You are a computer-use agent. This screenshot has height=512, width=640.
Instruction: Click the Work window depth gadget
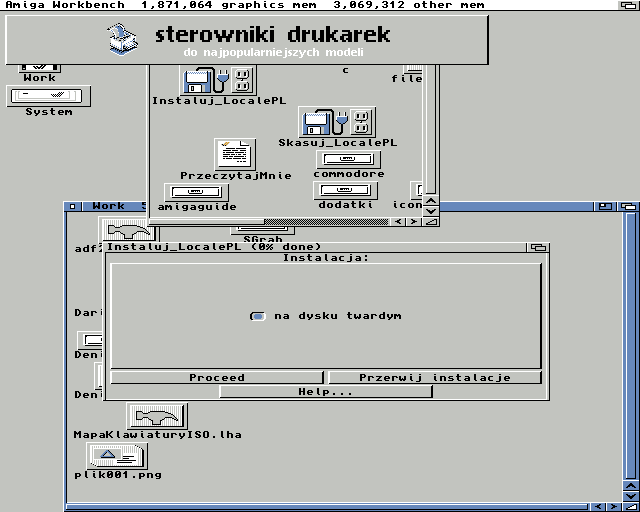coord(629,207)
